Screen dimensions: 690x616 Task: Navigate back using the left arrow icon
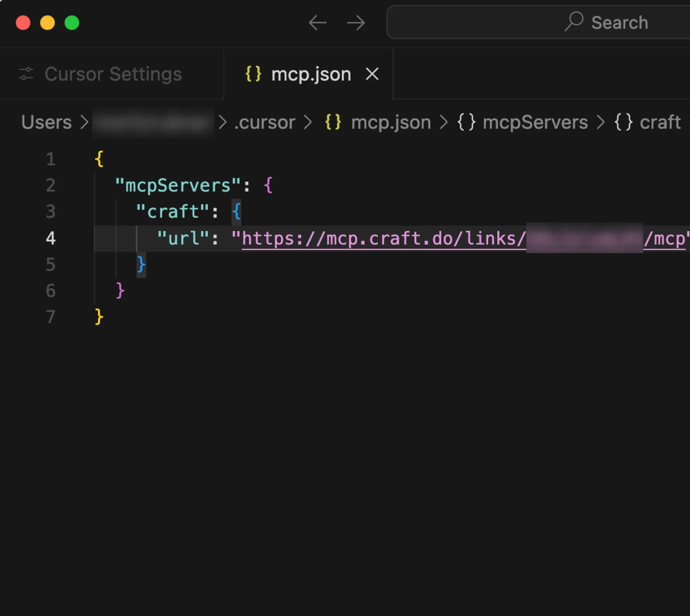pos(318,23)
